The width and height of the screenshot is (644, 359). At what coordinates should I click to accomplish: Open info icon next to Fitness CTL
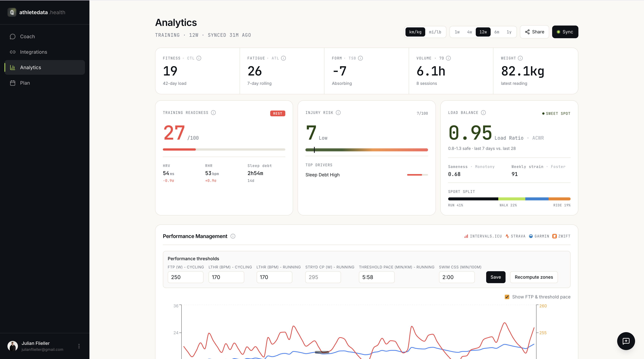[199, 58]
